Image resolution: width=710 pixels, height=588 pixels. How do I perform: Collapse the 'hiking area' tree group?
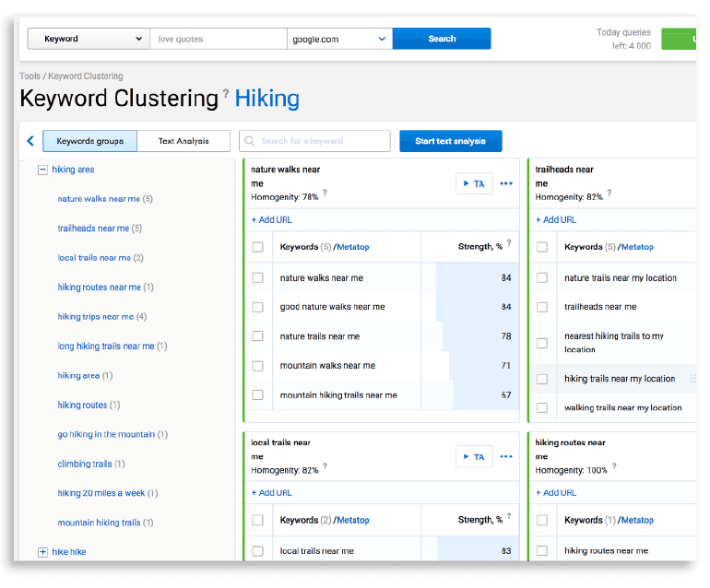pos(42,170)
